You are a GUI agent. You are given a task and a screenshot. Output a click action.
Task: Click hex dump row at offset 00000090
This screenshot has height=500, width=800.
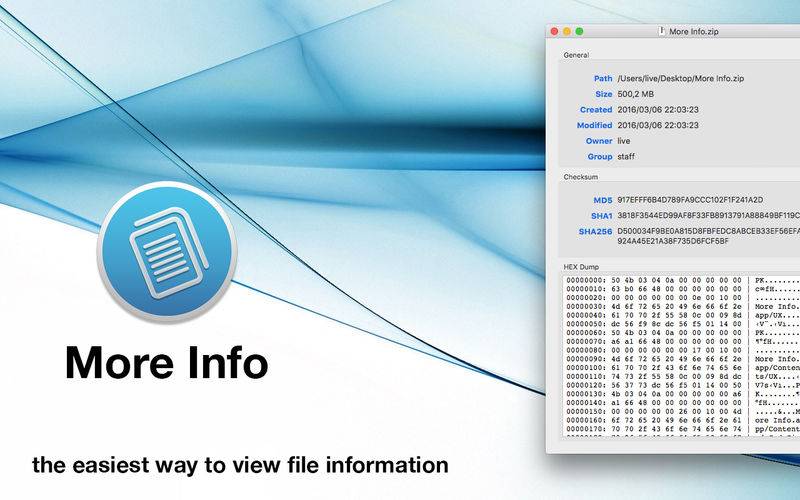[x=683, y=359]
